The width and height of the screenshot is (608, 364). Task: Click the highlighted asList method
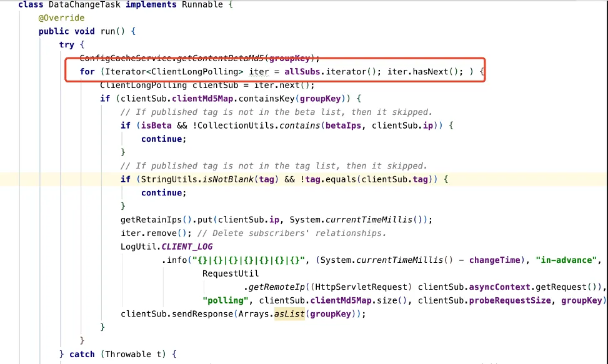pos(289,314)
